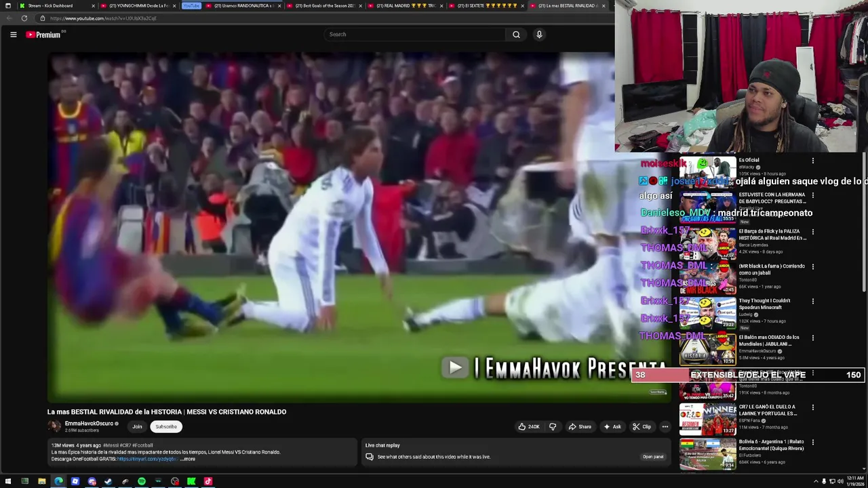Switch to Usamos RANDONAUTICA tab
This screenshot has width=868, height=488.
pos(243,5)
